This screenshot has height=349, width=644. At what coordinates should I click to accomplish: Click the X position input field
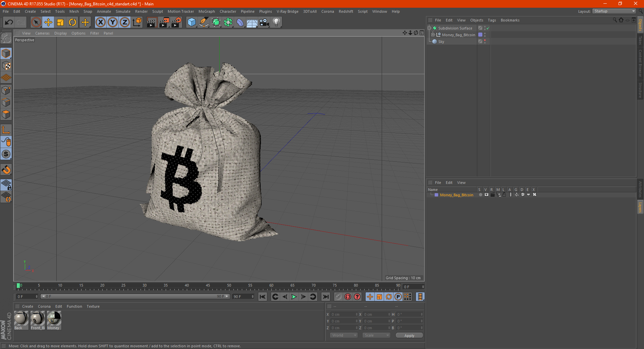click(344, 314)
